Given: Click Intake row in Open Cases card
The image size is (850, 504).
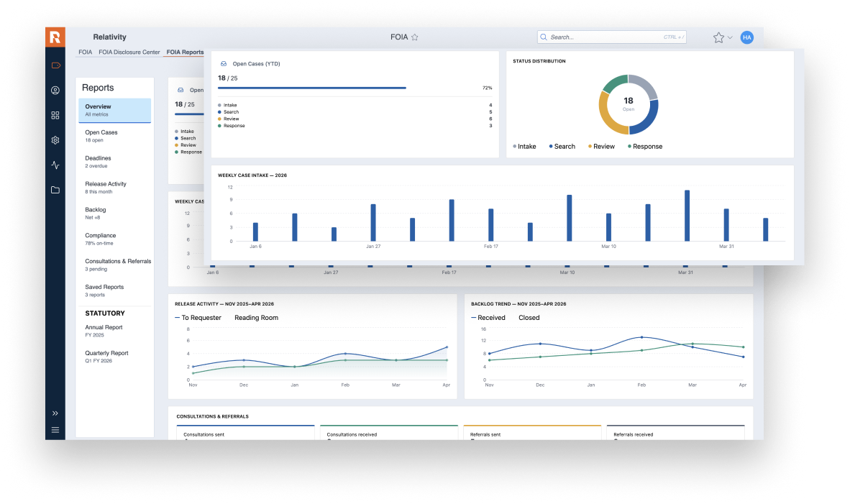Looking at the screenshot, I should 355,105.
